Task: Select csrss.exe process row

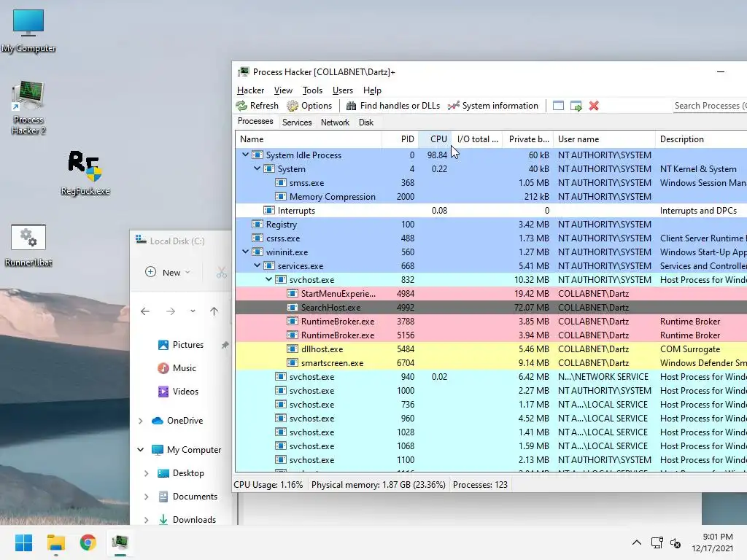Action: click(x=491, y=238)
